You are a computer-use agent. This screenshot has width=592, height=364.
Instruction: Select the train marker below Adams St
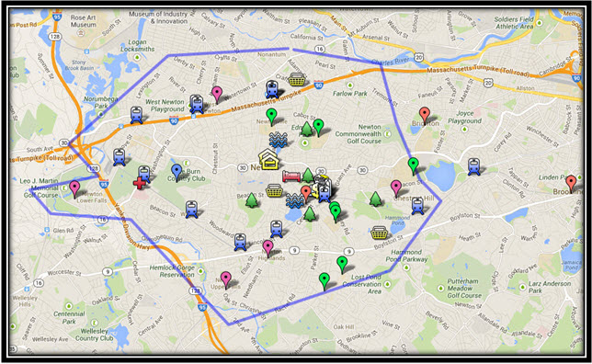pyautogui.click(x=272, y=89)
